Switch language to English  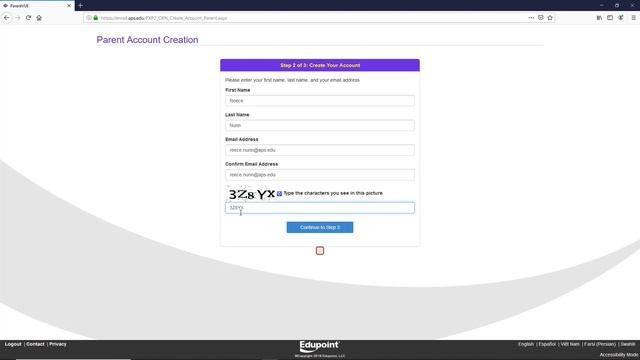pyautogui.click(x=526, y=344)
